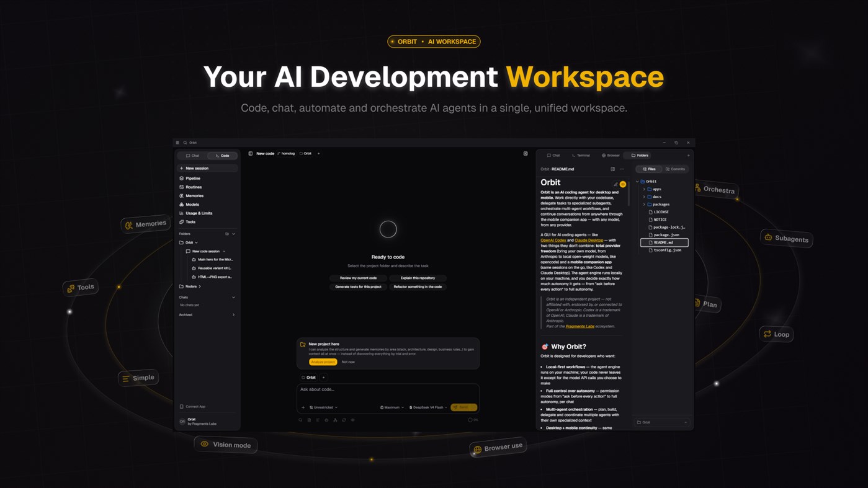Click the Connect App phone icon
The image size is (868, 488).
[x=182, y=407]
